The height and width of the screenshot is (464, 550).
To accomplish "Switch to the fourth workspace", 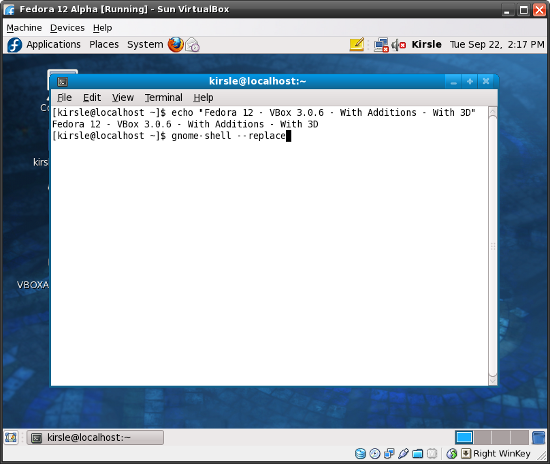I will [520, 437].
